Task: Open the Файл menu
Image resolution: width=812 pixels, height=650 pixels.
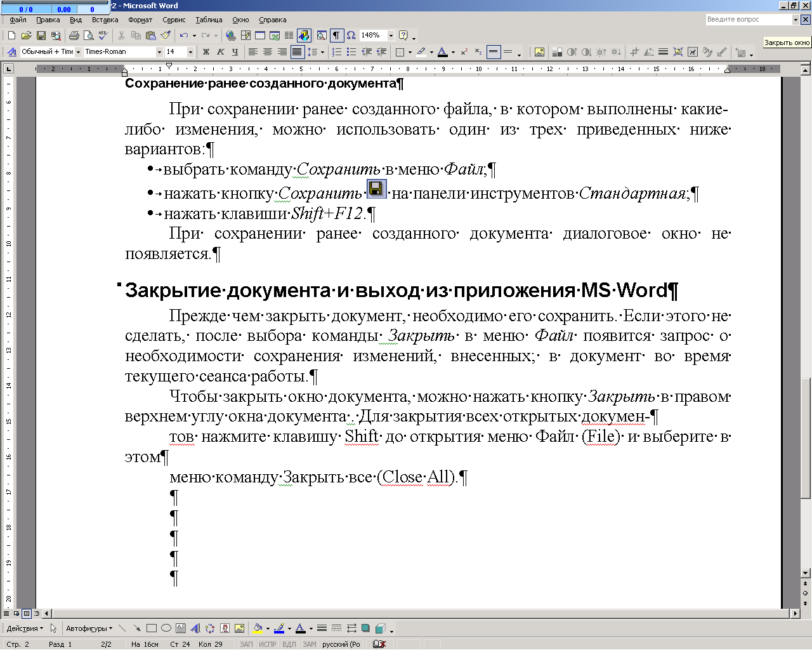Action: (x=18, y=20)
